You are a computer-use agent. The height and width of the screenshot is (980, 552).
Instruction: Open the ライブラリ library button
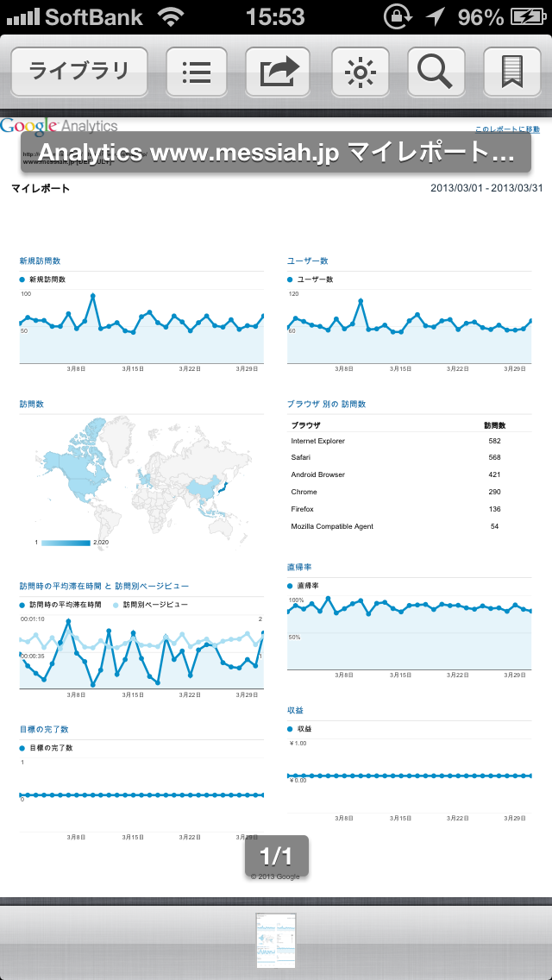[79, 72]
